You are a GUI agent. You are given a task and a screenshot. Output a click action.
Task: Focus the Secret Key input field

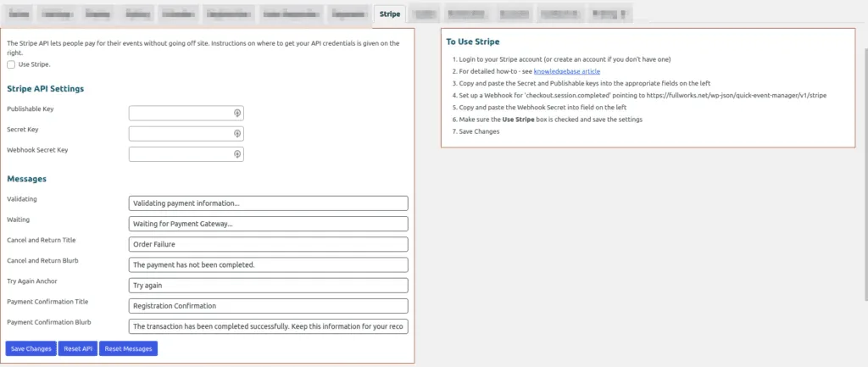[x=186, y=133]
